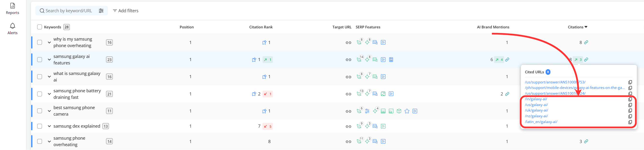Expand the 'best samsung phone camera' row

pos(49,111)
